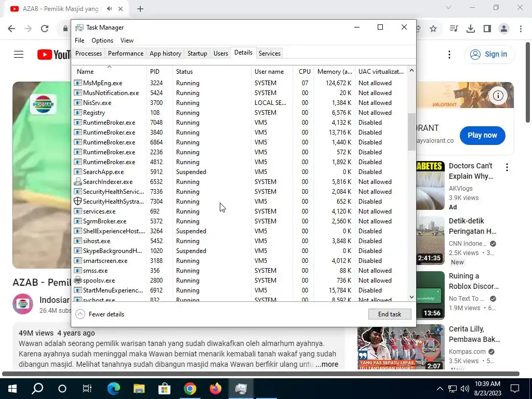Switch to the Processes tab
532x399 pixels.
coord(88,54)
